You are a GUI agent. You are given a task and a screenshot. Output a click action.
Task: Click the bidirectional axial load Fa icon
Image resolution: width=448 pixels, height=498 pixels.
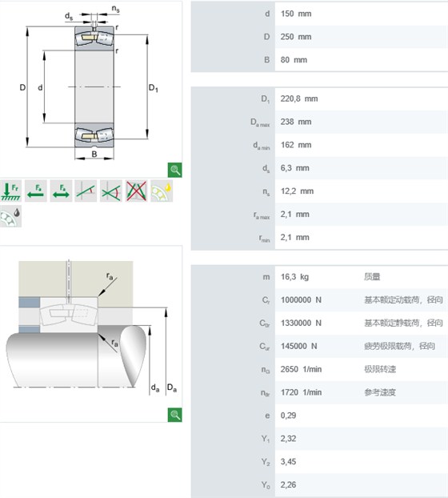[61, 191]
